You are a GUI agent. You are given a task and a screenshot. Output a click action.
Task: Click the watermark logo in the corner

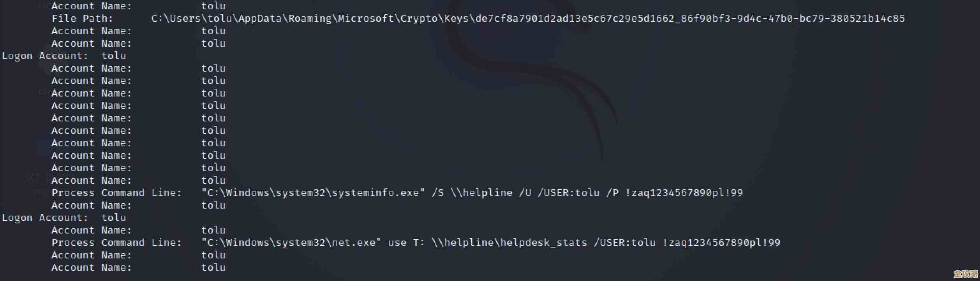(965, 274)
